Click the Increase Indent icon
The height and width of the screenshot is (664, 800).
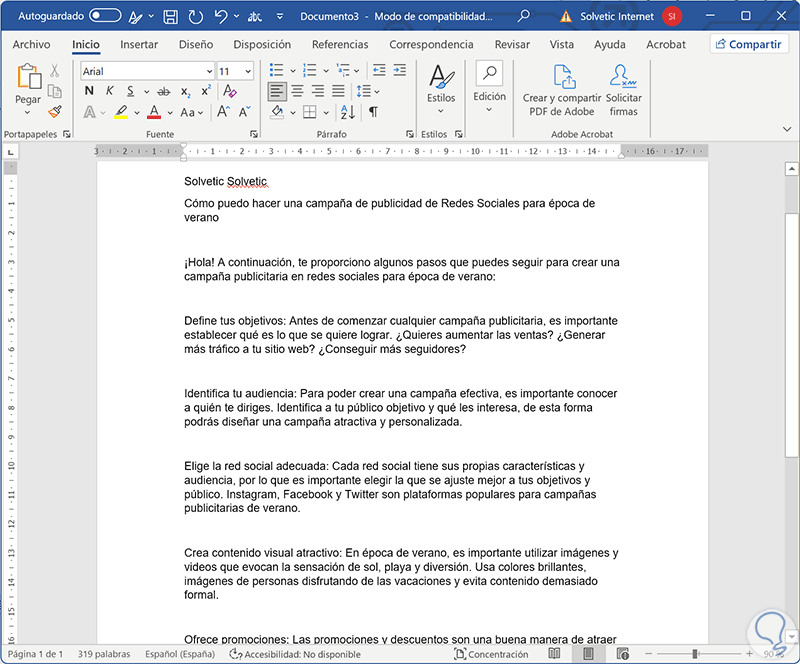click(399, 70)
